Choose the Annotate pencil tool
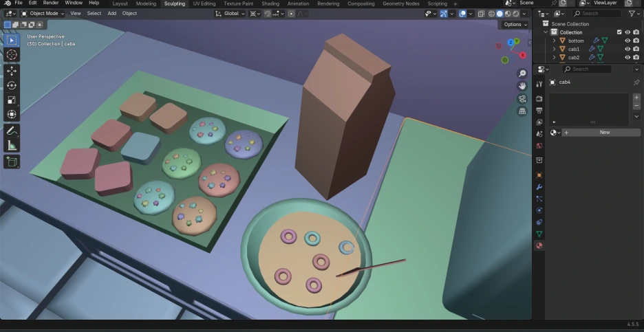The image size is (644, 332). (x=12, y=131)
